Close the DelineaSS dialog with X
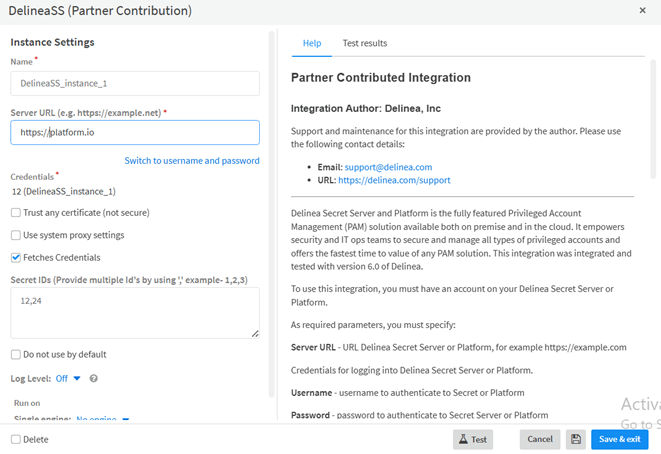This screenshot has width=661, height=454. pyautogui.click(x=642, y=10)
